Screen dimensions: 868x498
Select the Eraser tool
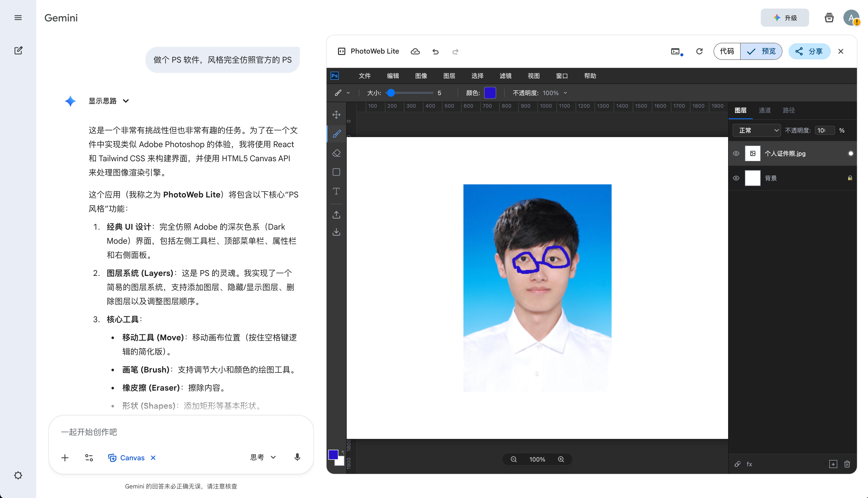[336, 153]
